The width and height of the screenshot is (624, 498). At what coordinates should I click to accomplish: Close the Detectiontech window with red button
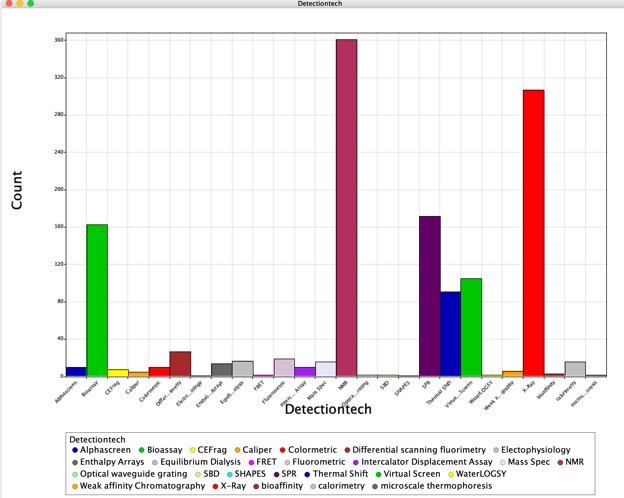(9, 3)
